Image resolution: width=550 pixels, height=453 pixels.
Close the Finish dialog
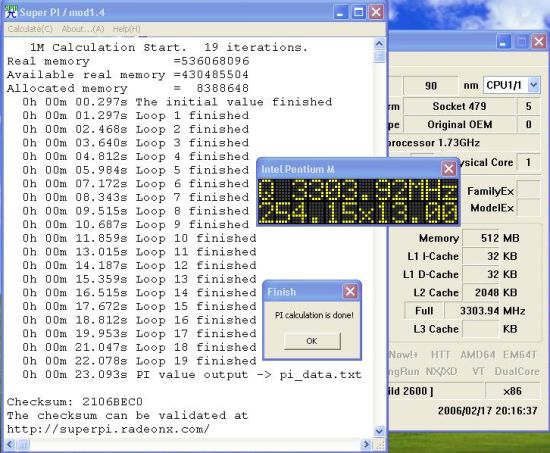[x=350, y=291]
